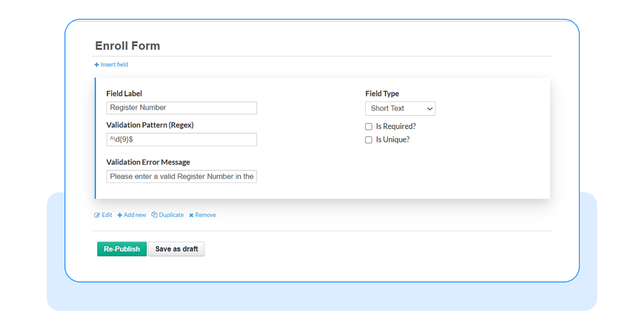Click the Enroll Form heading
Image resolution: width=644 pixels, height=328 pixels.
(128, 46)
